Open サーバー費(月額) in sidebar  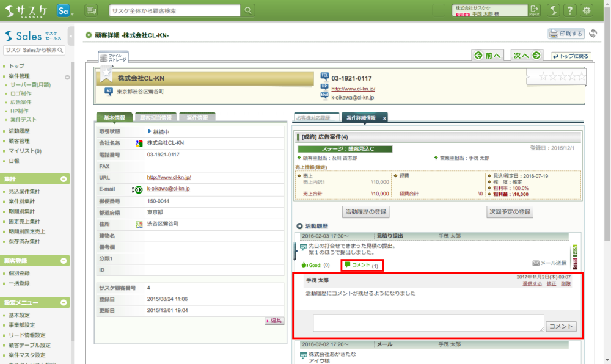pyautogui.click(x=31, y=84)
